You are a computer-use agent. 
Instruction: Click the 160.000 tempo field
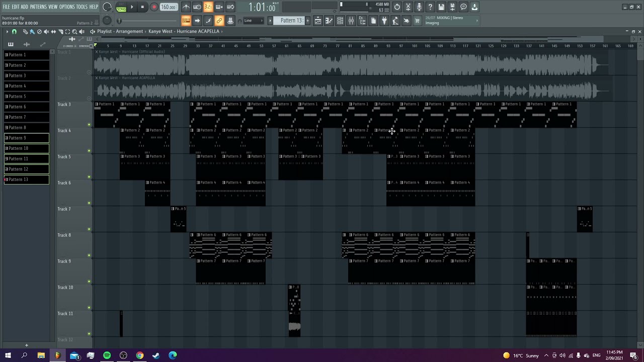pos(169,7)
